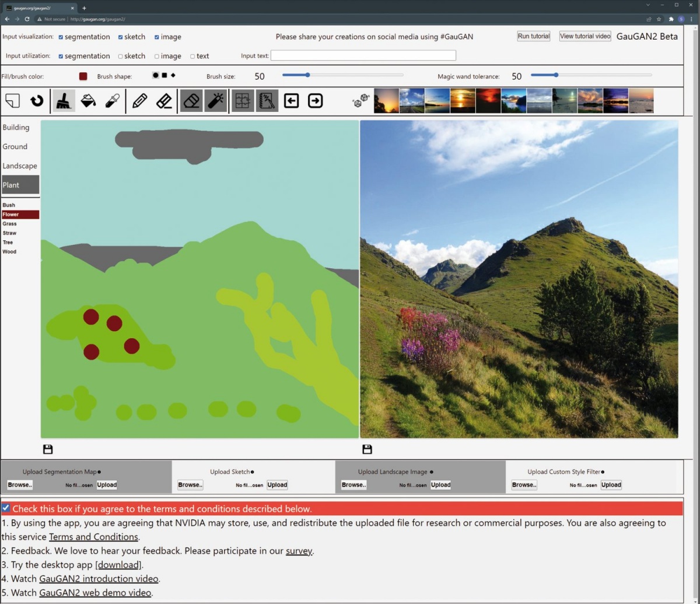This screenshot has height=604, width=700.
Task: Toggle sketch input visualization checkbox
Action: point(121,37)
